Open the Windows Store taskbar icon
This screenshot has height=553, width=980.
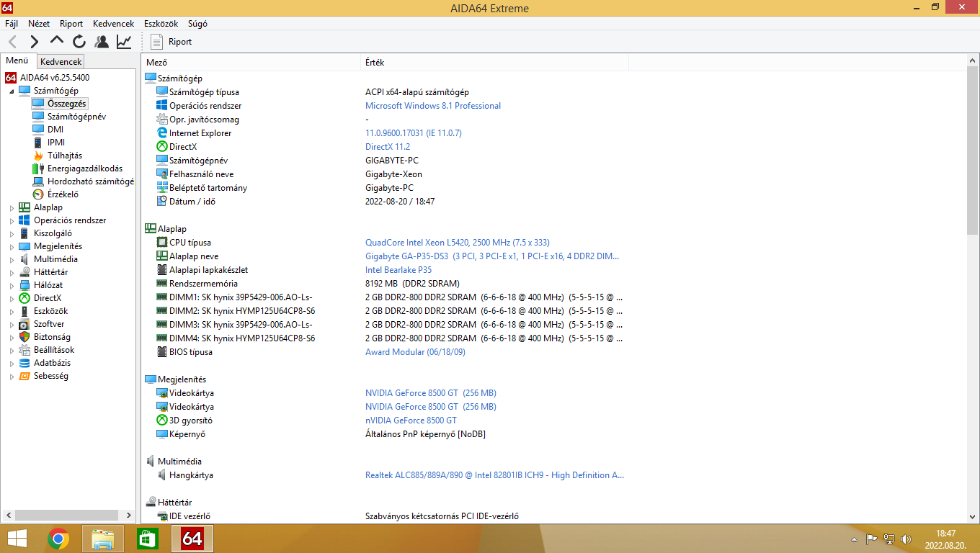[x=147, y=539]
